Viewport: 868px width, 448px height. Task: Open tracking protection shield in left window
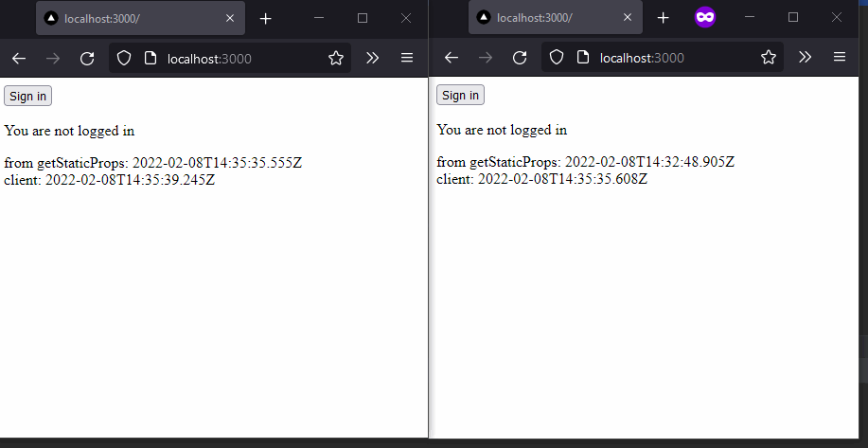click(x=124, y=58)
